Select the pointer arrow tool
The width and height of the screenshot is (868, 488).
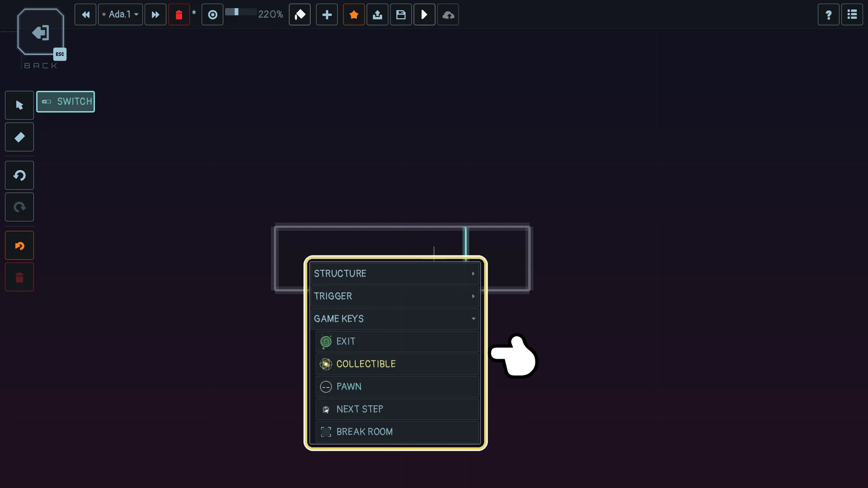pyautogui.click(x=19, y=105)
